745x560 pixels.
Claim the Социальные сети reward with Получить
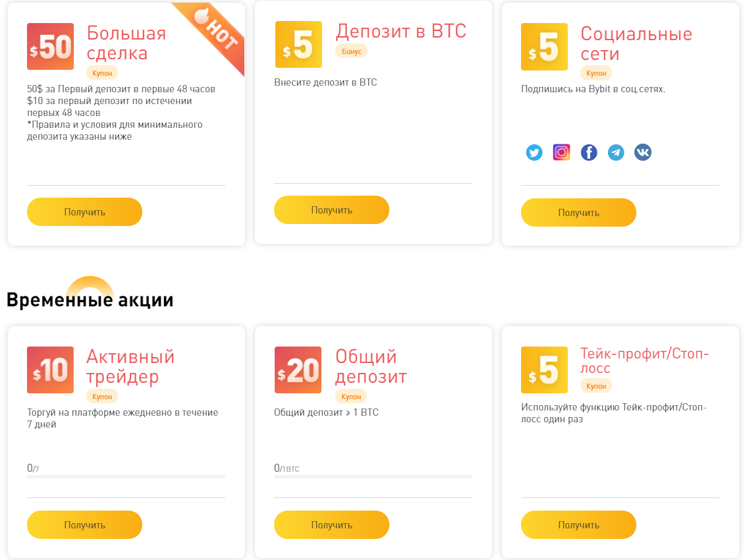coord(578,213)
